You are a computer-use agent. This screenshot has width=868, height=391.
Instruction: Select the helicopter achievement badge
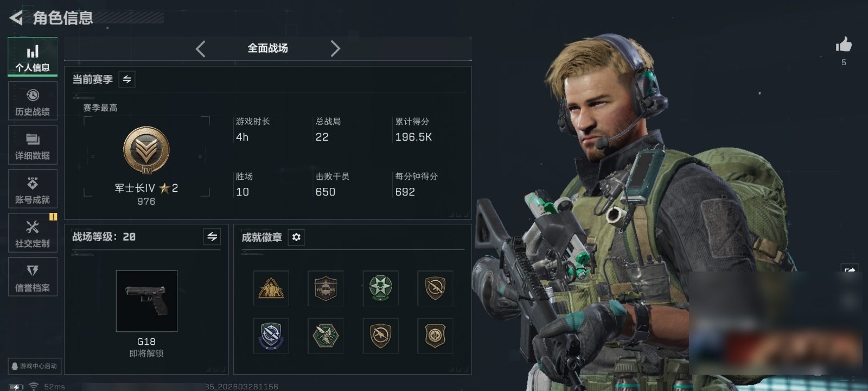click(x=325, y=288)
